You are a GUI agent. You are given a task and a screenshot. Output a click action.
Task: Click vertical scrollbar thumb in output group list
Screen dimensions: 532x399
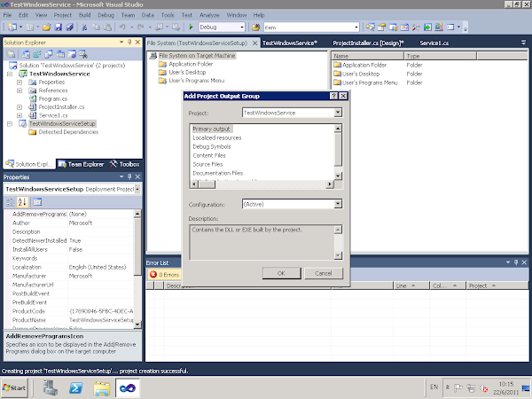(x=338, y=149)
